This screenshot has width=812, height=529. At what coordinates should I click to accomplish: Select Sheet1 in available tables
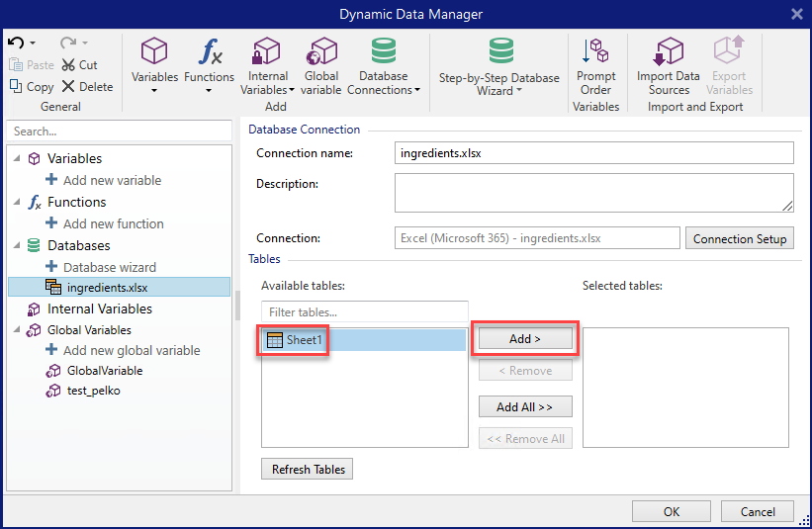(x=304, y=339)
